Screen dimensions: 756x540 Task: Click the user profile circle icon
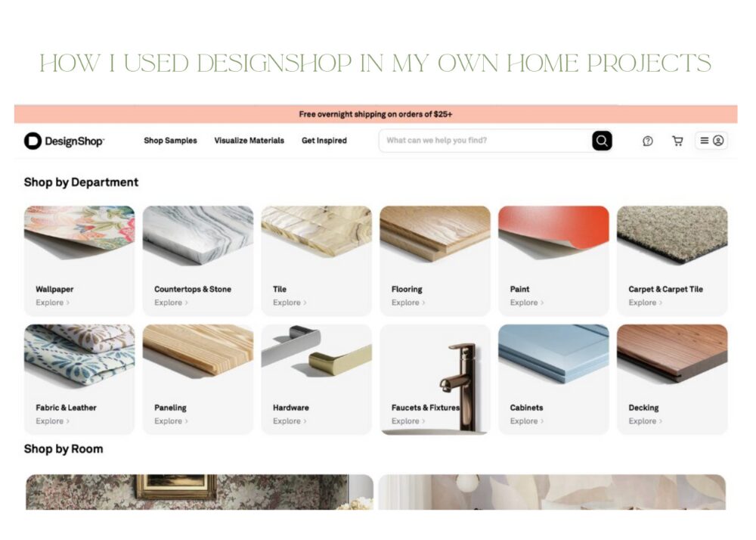[x=718, y=141]
